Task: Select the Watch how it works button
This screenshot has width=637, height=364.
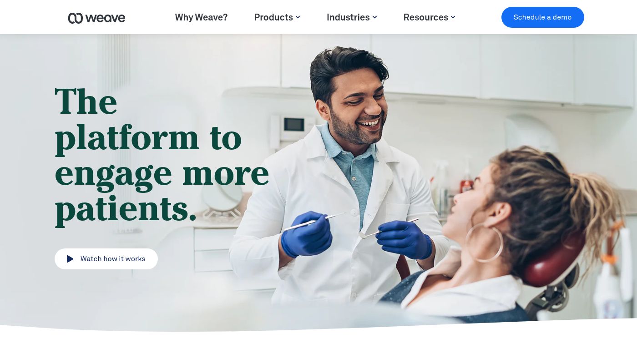Action: [x=106, y=259]
